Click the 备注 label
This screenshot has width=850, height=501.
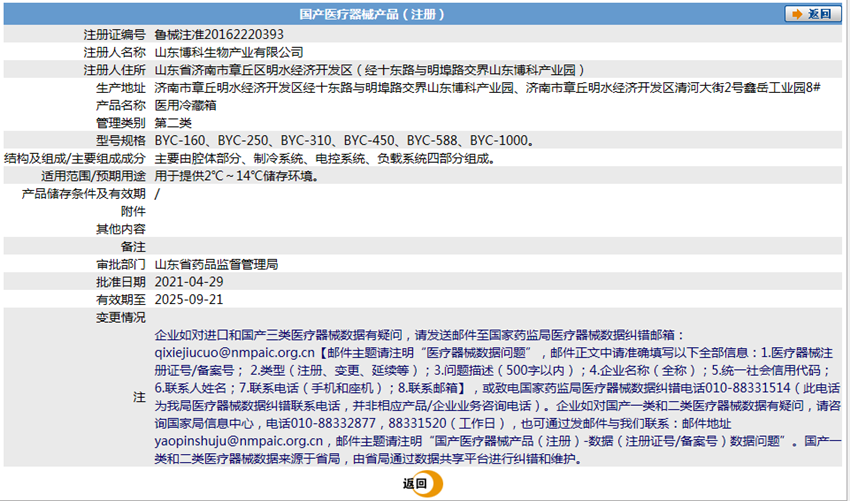click(133, 247)
